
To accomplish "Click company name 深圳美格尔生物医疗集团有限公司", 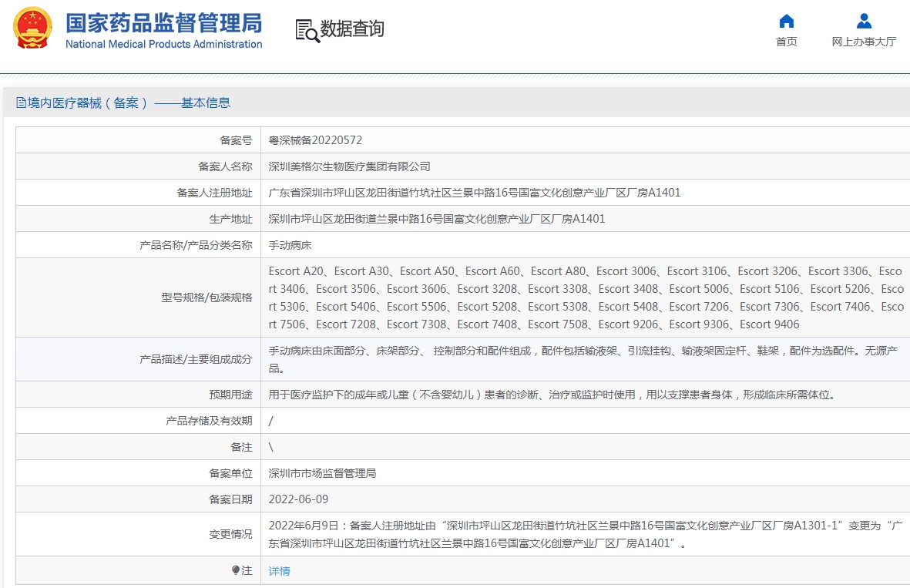I will click(349, 166).
